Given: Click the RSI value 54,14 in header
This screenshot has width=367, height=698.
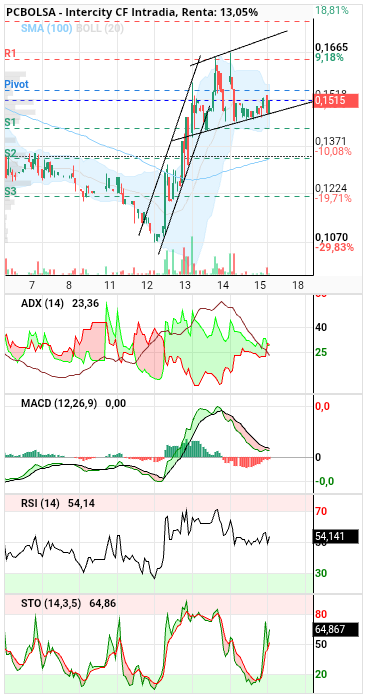Looking at the screenshot, I should [82, 504].
